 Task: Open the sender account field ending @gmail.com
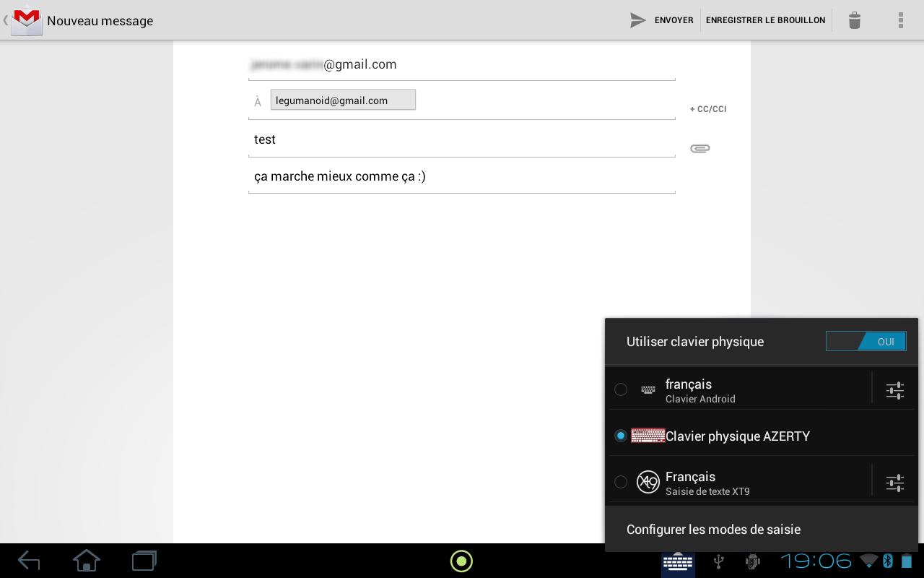tap(462, 64)
